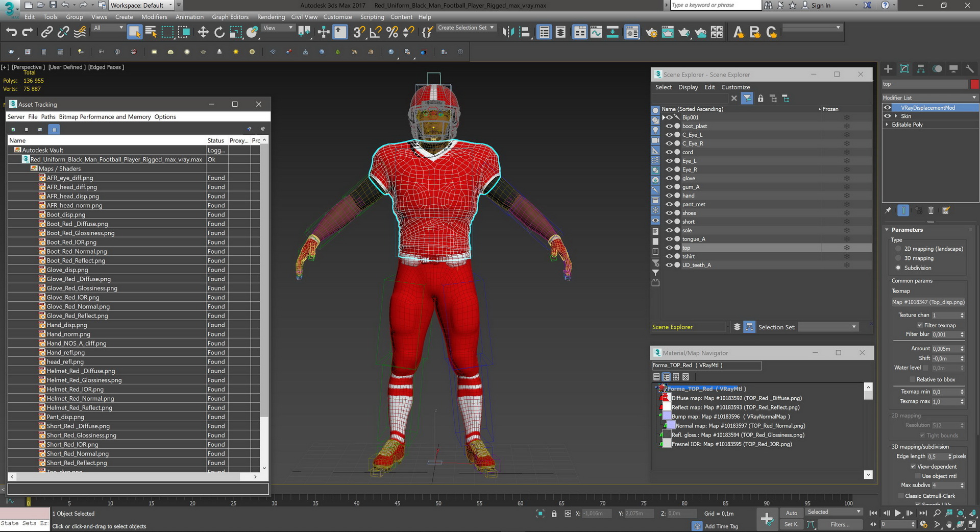Toggle lock cell editing in Scene Explorer
Screen dimensions: 980x532
point(761,99)
